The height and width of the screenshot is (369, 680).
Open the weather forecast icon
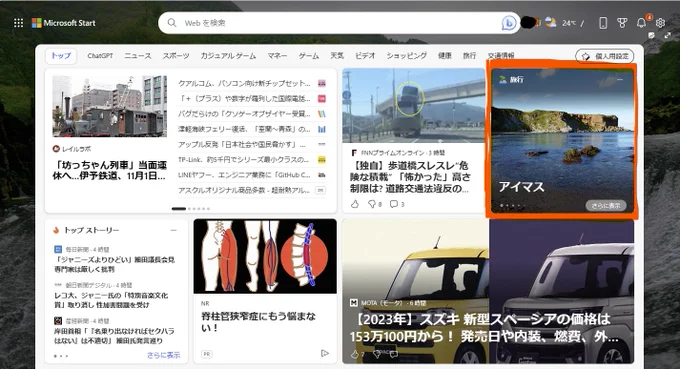pyautogui.click(x=551, y=23)
